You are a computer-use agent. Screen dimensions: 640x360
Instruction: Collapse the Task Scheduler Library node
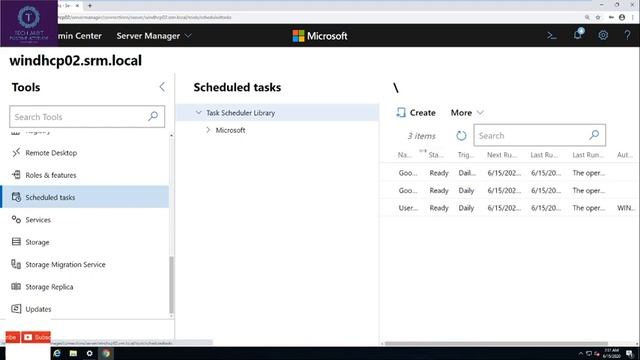coord(198,112)
